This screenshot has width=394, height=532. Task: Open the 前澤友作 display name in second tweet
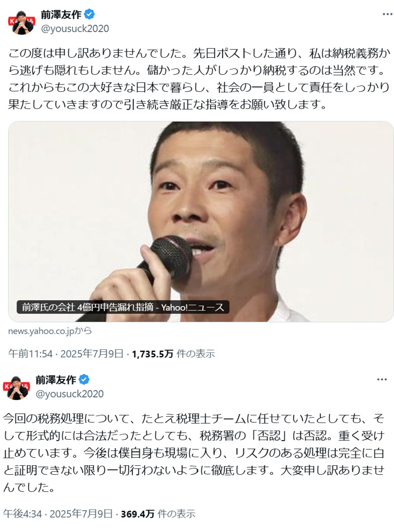tap(56, 380)
